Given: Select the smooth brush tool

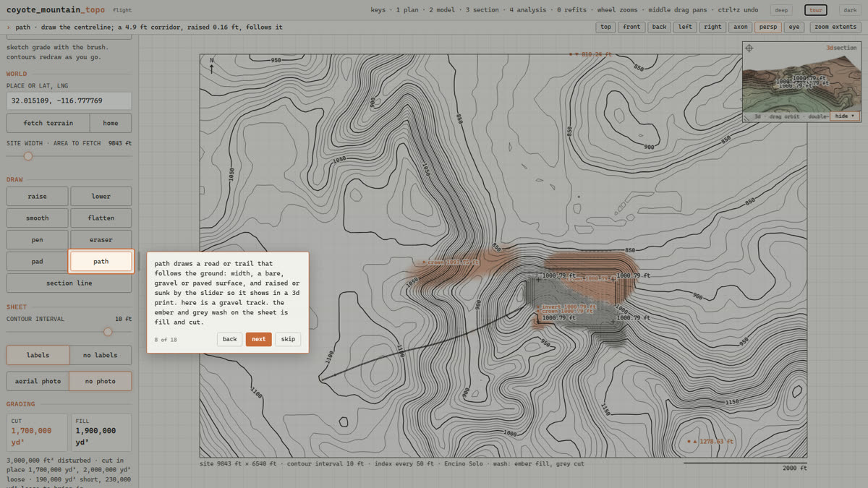Looking at the screenshot, I should 38,218.
